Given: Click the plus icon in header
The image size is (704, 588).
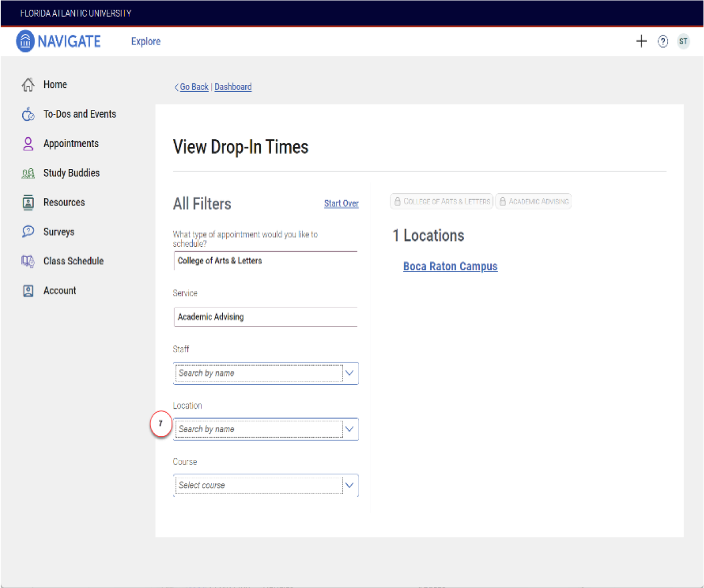Looking at the screenshot, I should point(641,41).
